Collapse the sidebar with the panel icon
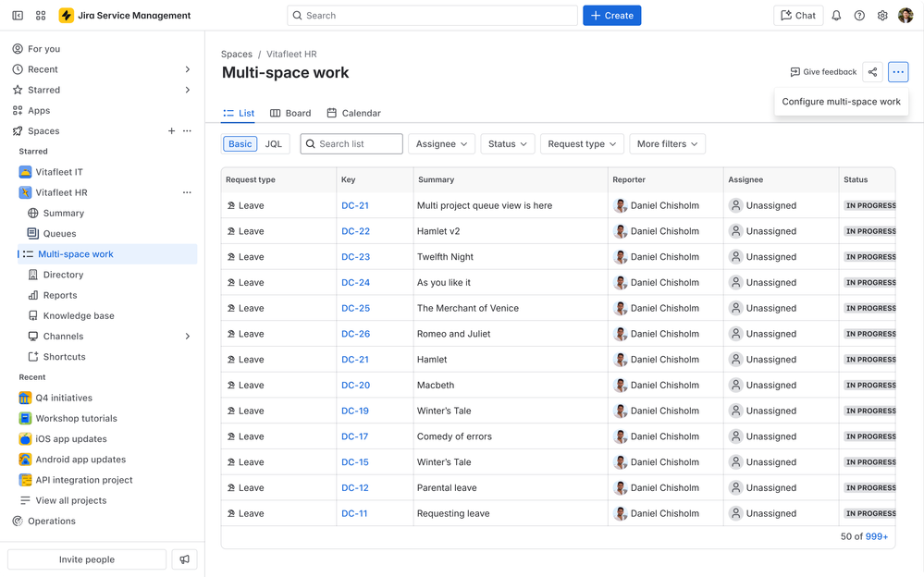The width and height of the screenshot is (924, 577). point(18,16)
